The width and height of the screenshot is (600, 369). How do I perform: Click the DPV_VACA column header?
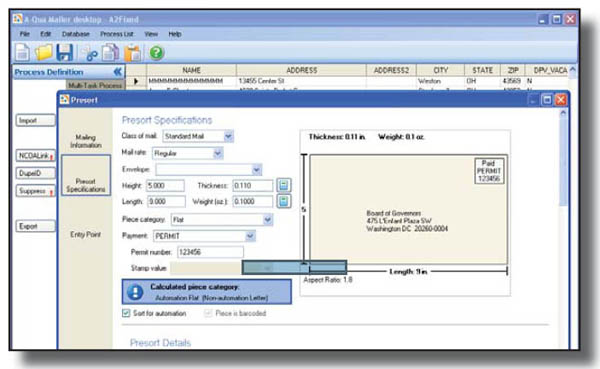pos(546,70)
